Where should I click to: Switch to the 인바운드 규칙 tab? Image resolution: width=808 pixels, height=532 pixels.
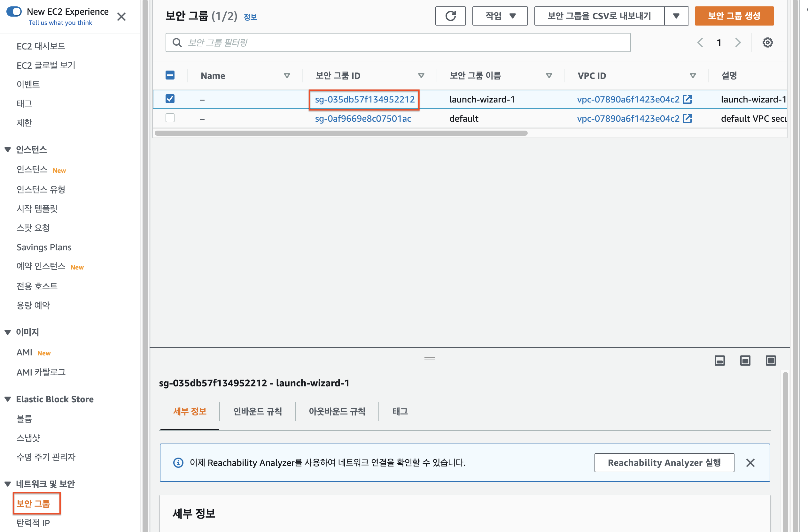coord(257,412)
